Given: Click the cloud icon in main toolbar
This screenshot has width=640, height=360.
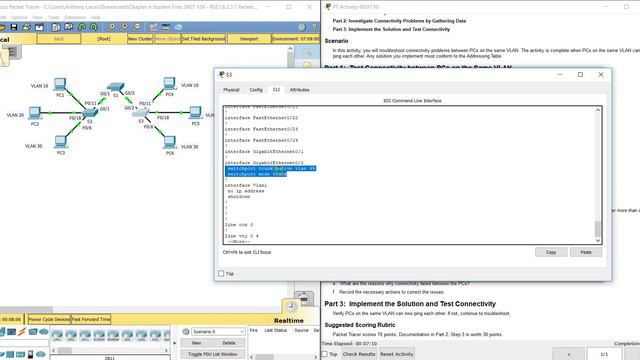Looking at the screenshot, I should click(x=178, y=27).
